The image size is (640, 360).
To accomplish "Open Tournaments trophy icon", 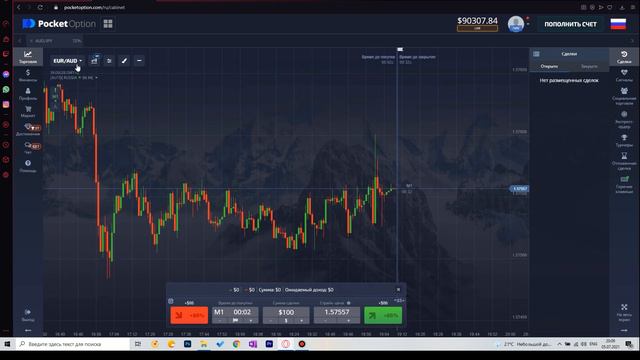I will click(624, 140).
